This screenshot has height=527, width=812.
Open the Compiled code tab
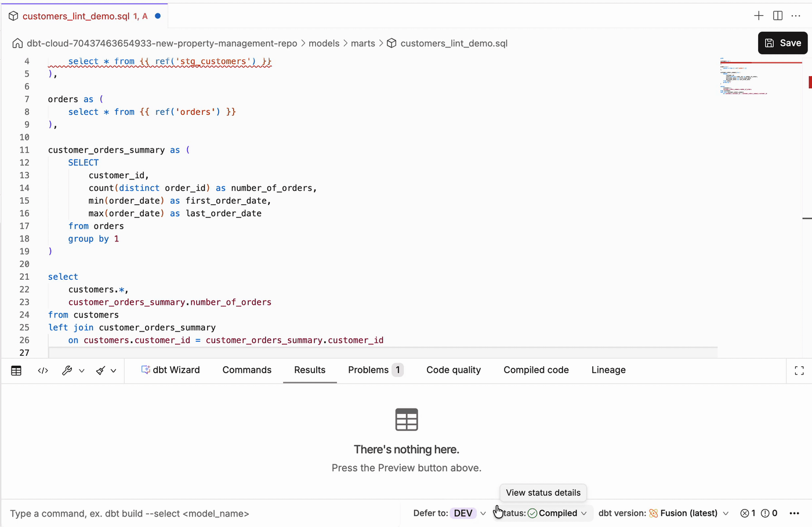536,370
